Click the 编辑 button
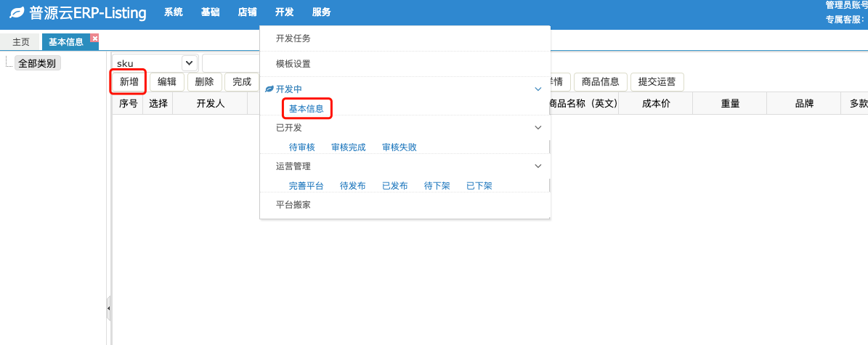Image resolution: width=868 pixels, height=345 pixels. pos(166,82)
